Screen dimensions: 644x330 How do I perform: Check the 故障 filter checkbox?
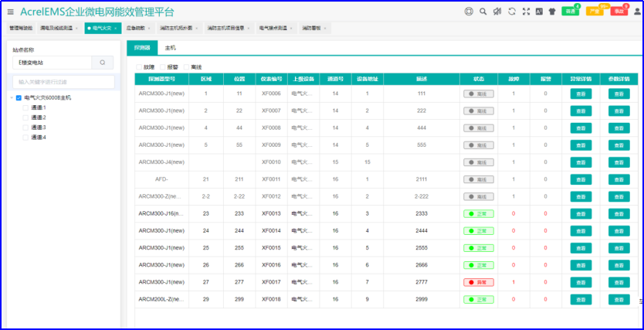pos(139,67)
